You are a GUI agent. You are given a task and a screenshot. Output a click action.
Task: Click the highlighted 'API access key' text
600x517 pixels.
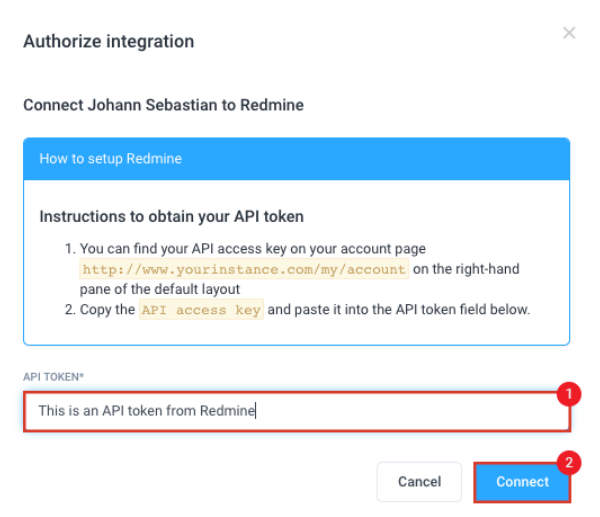[x=201, y=310]
